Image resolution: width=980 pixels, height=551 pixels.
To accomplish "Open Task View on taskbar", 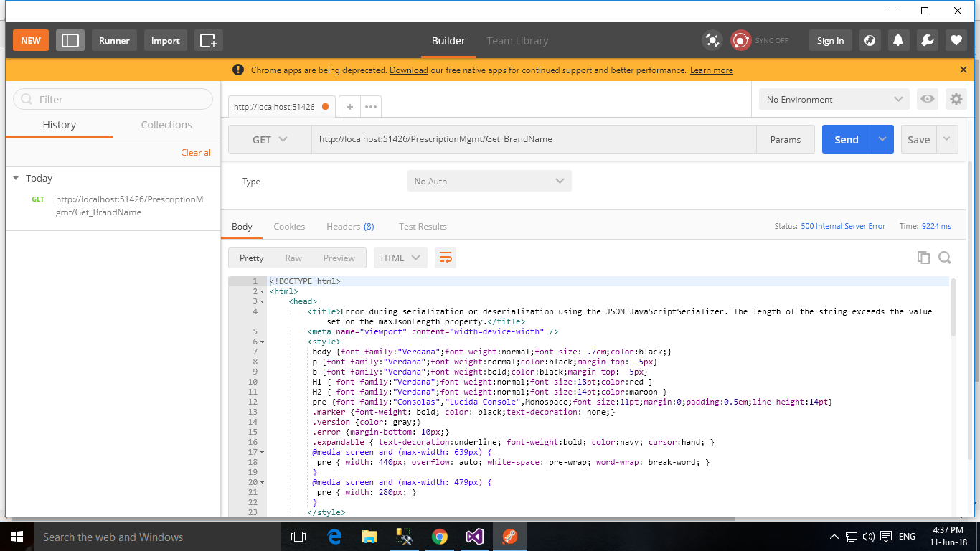I will coord(298,537).
